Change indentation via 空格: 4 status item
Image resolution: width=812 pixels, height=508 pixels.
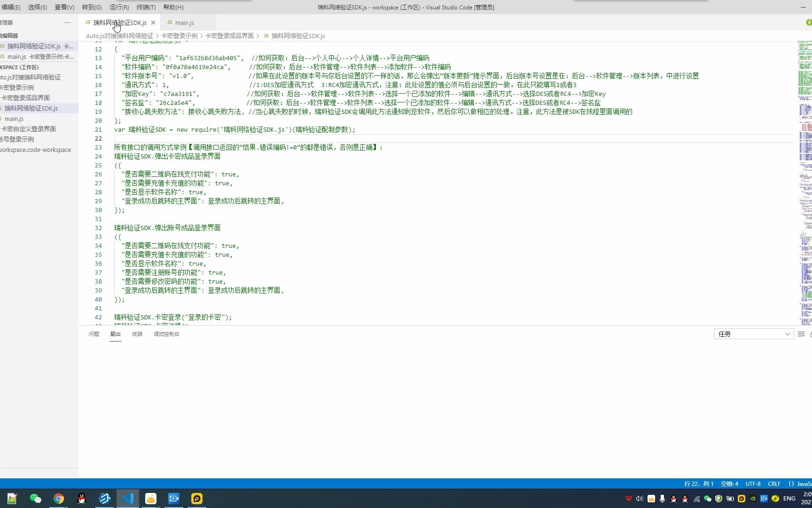point(729,484)
